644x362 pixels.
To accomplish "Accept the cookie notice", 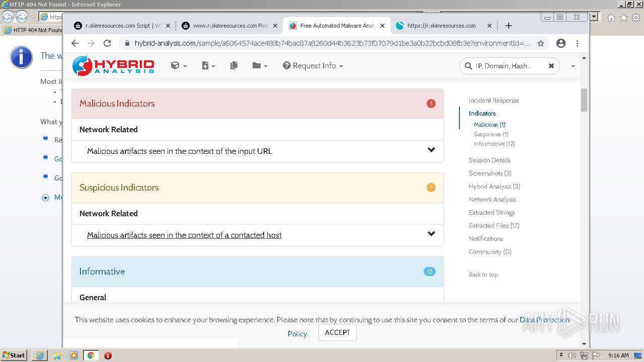I will pyautogui.click(x=338, y=332).
